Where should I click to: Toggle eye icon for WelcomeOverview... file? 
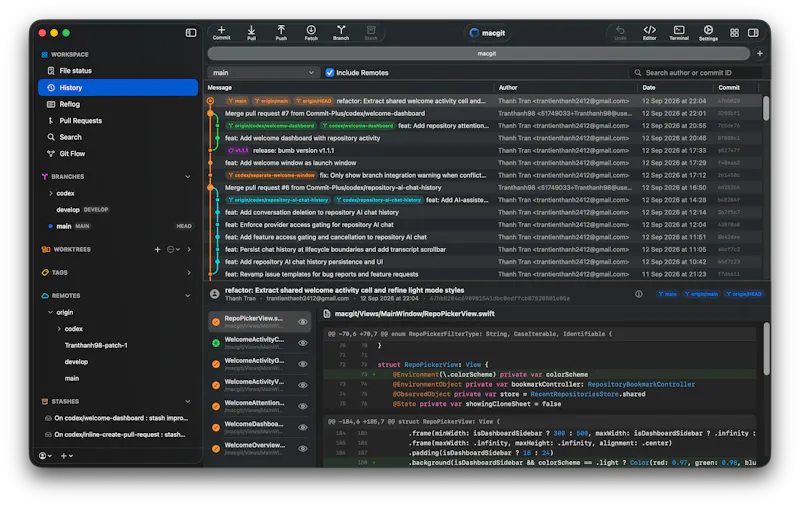[303, 449]
